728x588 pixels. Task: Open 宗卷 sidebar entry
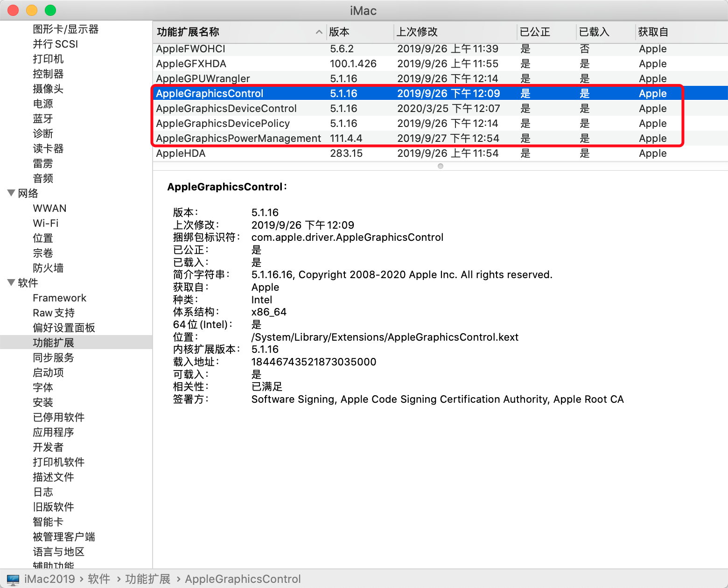pos(43,253)
